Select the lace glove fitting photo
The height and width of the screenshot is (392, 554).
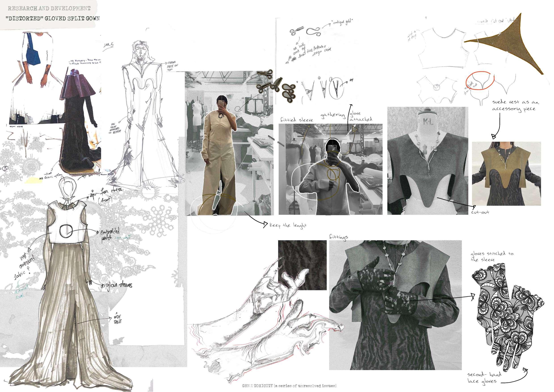tap(395, 305)
